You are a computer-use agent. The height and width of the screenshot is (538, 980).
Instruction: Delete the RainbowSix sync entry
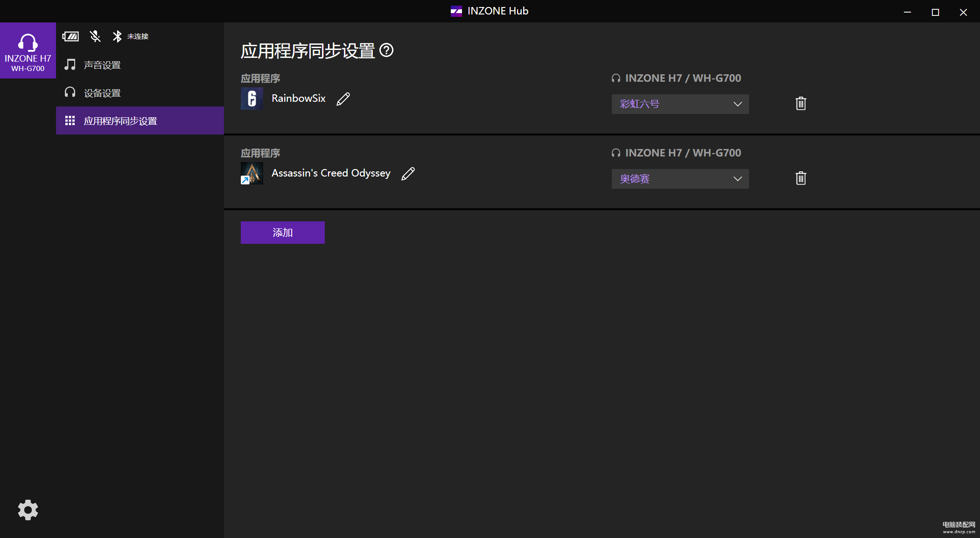pyautogui.click(x=801, y=103)
